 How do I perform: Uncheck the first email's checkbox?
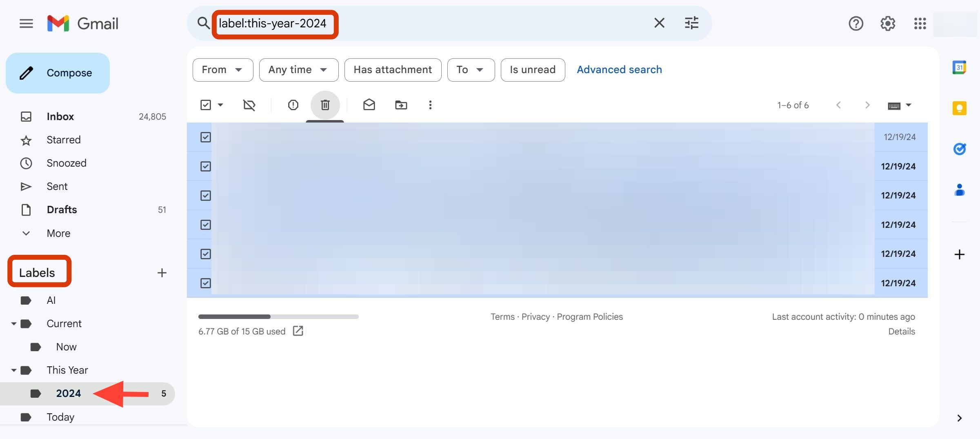(206, 137)
